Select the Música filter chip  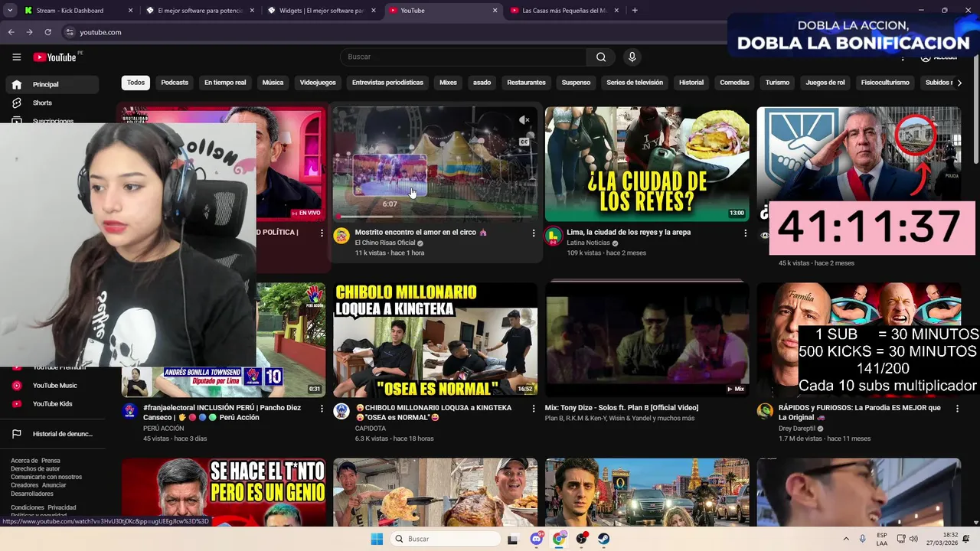pos(273,83)
